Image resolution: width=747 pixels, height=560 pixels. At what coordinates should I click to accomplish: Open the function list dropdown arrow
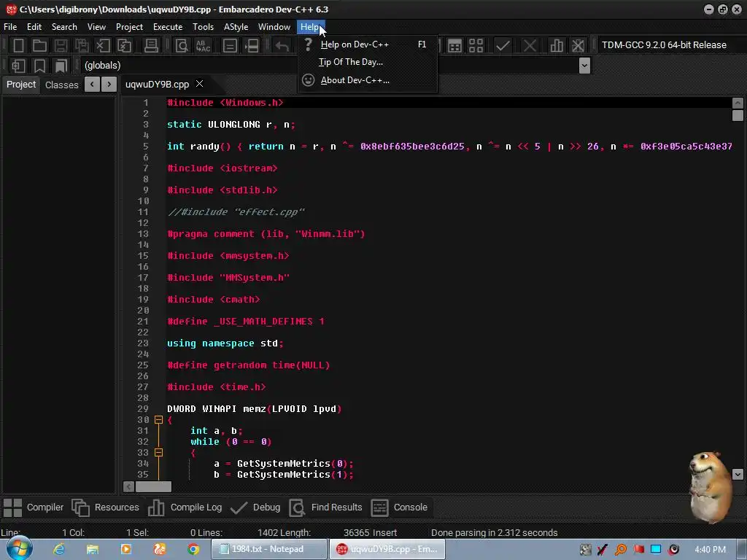584,65
